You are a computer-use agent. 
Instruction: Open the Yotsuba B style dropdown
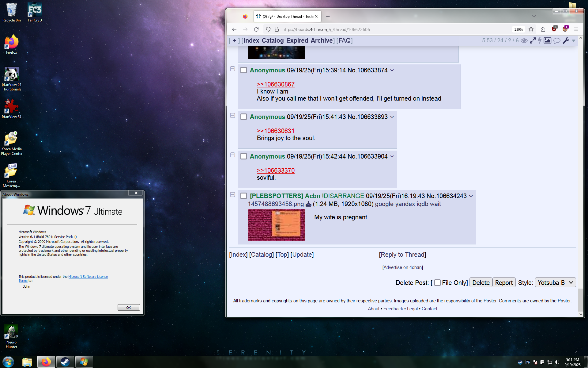click(555, 282)
